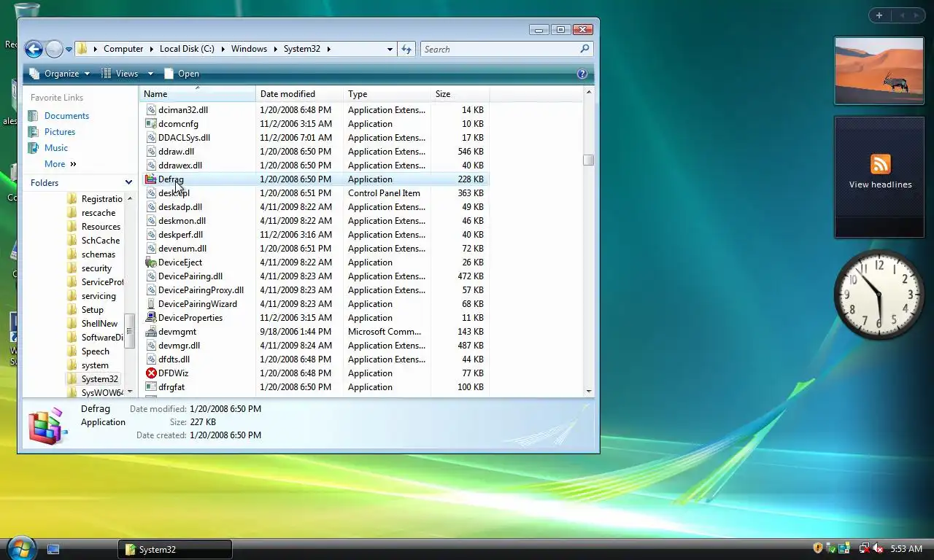Screen dimensions: 934x560
Task: Navigate to Local Disk (C:) in breadcrumb
Action: click(187, 49)
